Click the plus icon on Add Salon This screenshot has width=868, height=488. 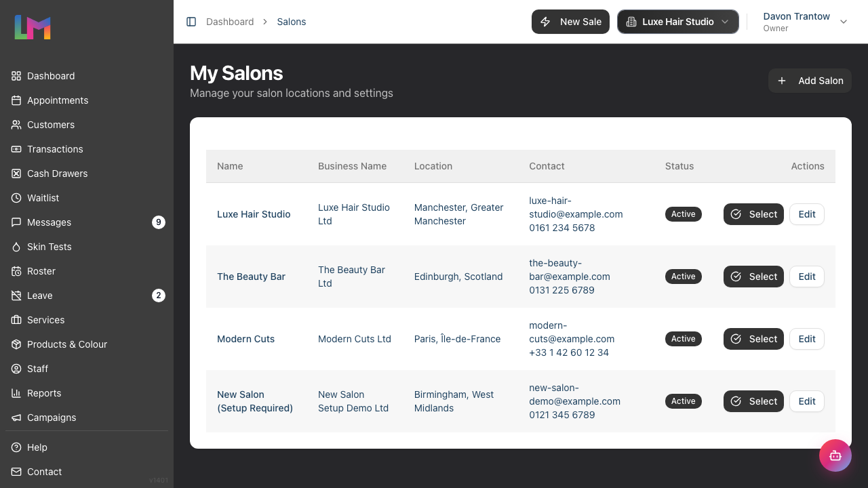pos(782,81)
